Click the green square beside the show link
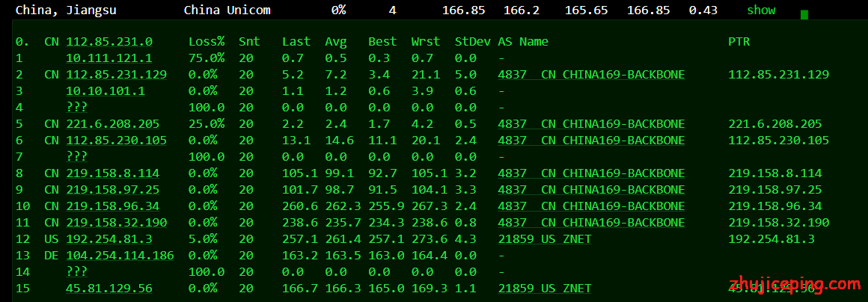This screenshot has height=302, width=868. click(x=804, y=14)
